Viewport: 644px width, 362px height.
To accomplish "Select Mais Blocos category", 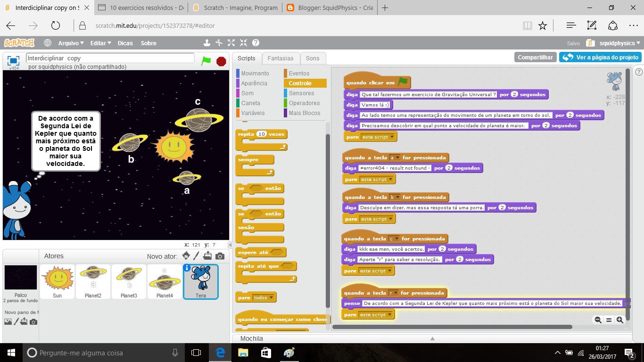I will tap(304, 113).
